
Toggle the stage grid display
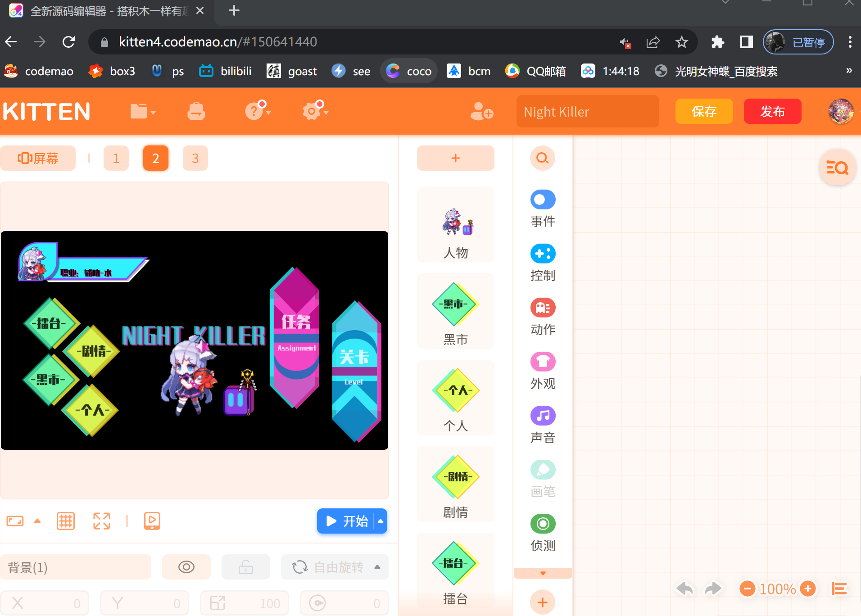click(x=66, y=521)
